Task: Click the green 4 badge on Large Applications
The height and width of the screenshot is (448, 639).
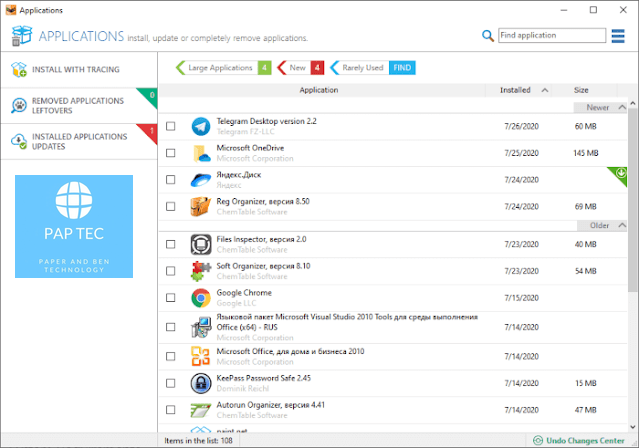Action: pyautogui.click(x=264, y=68)
